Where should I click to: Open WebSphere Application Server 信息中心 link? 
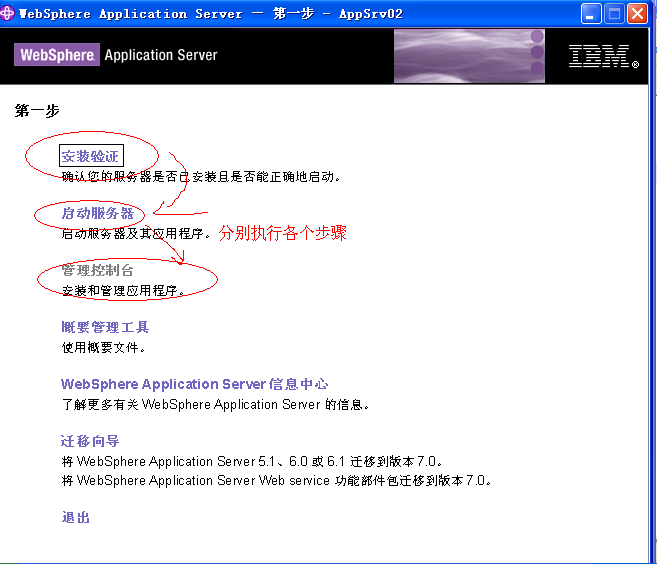[x=194, y=384]
